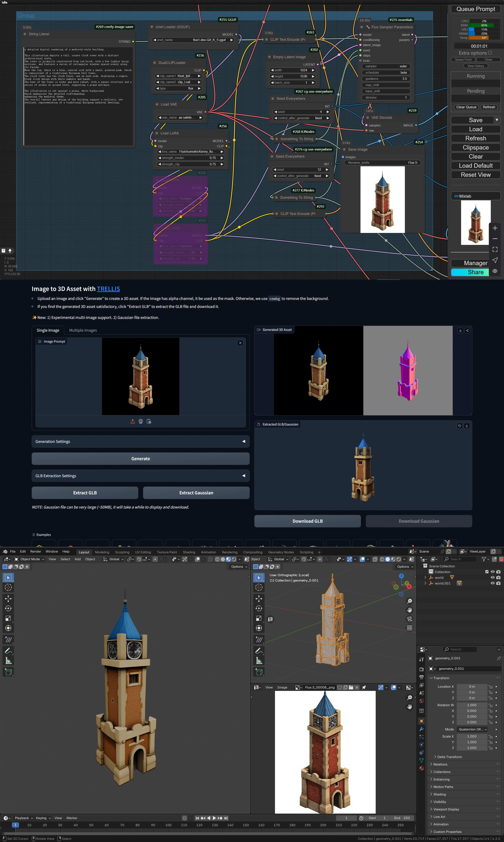Hide world.001 object with eye icon
The image size is (504, 842).
click(x=492, y=583)
